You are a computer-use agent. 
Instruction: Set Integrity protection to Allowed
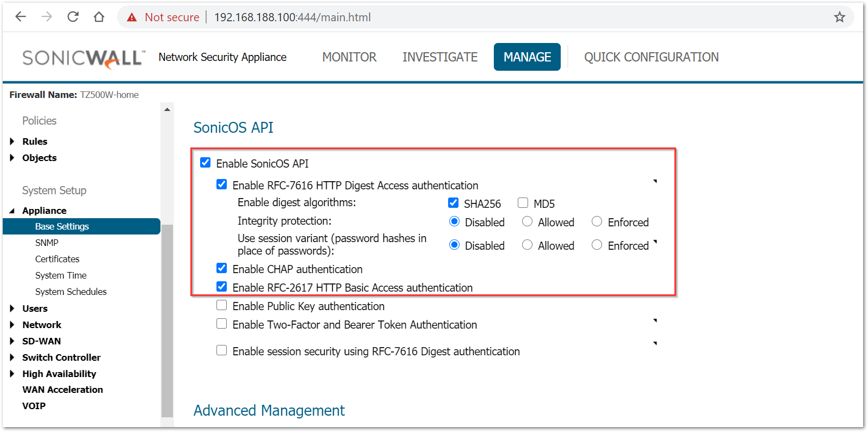[x=527, y=221]
